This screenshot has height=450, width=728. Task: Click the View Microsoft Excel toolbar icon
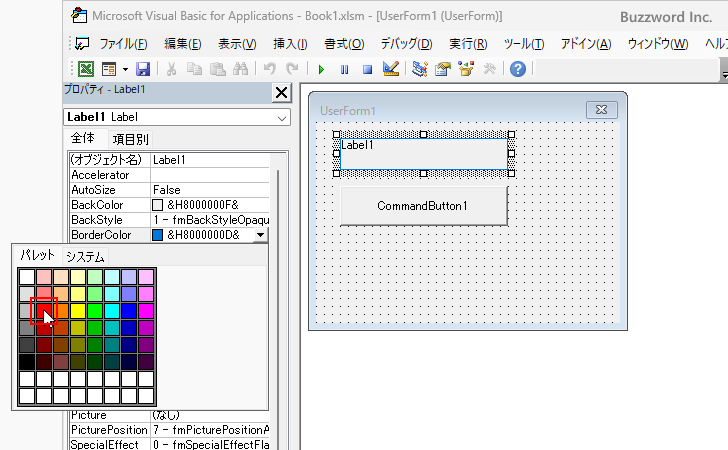86,69
